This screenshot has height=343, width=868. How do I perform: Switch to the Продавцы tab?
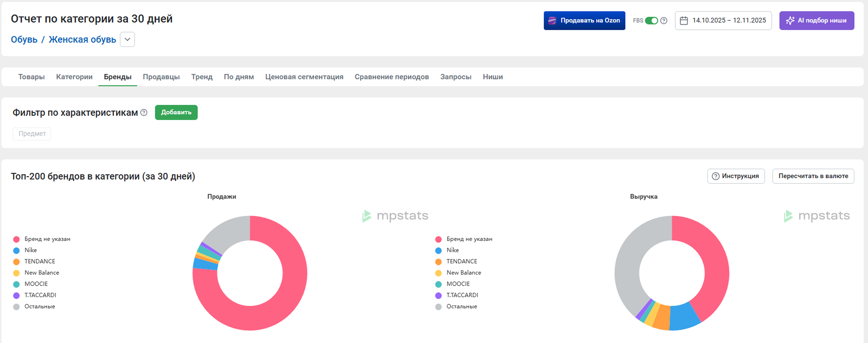point(161,77)
